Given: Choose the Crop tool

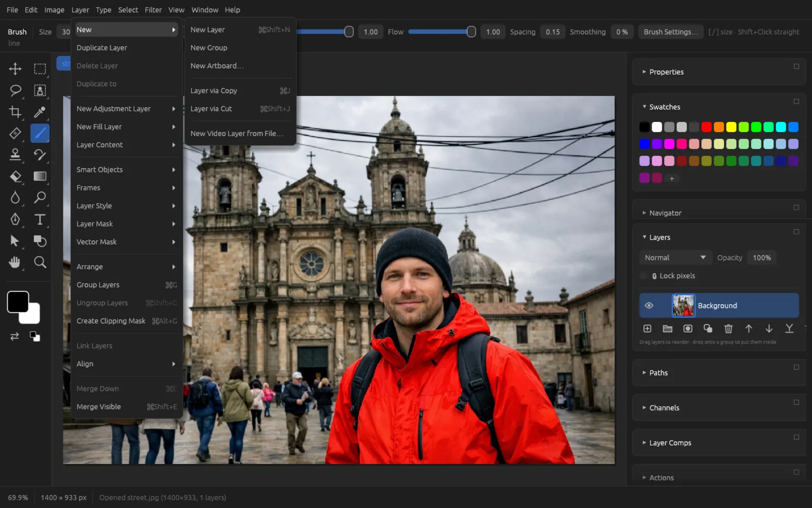Looking at the screenshot, I should pos(15,112).
